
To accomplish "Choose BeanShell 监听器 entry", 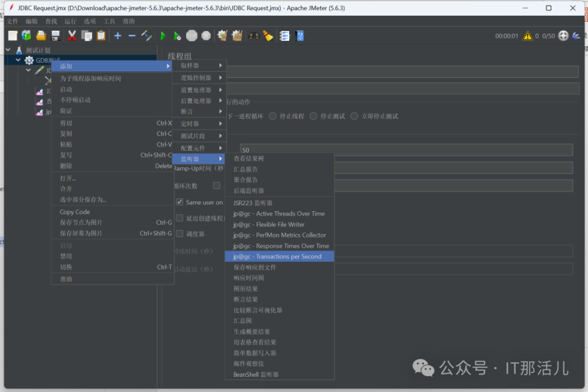I will pos(279,375).
